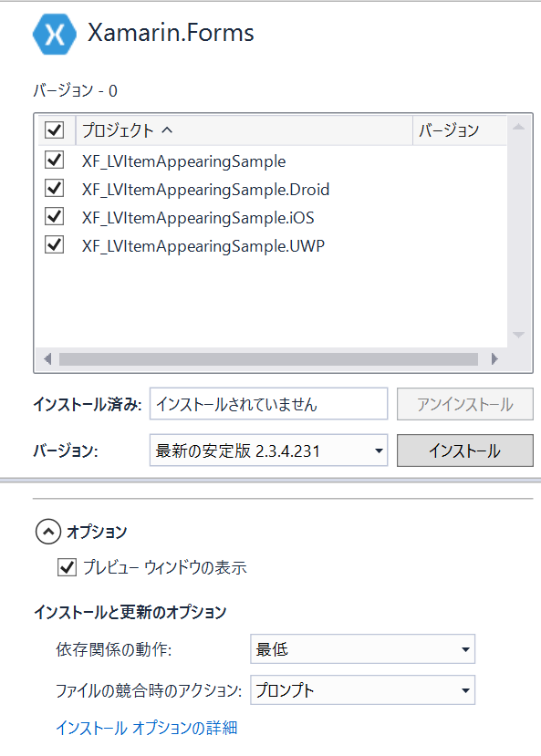Click the horizontal scrollbar right arrow
Image resolution: width=541 pixels, height=756 pixels.
point(494,359)
